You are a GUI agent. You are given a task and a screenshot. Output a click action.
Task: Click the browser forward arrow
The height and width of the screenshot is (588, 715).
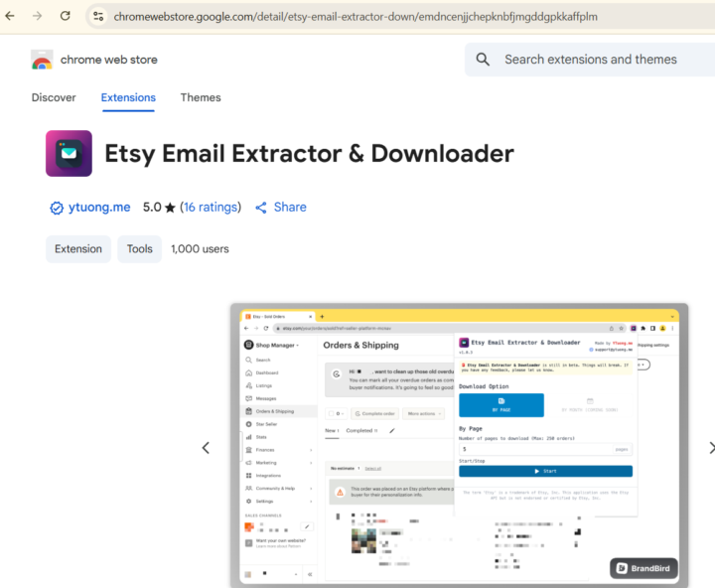[x=38, y=17]
